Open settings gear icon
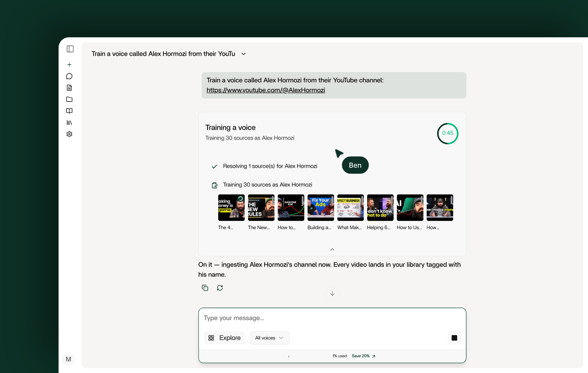This screenshot has width=588, height=373. pyautogui.click(x=69, y=134)
